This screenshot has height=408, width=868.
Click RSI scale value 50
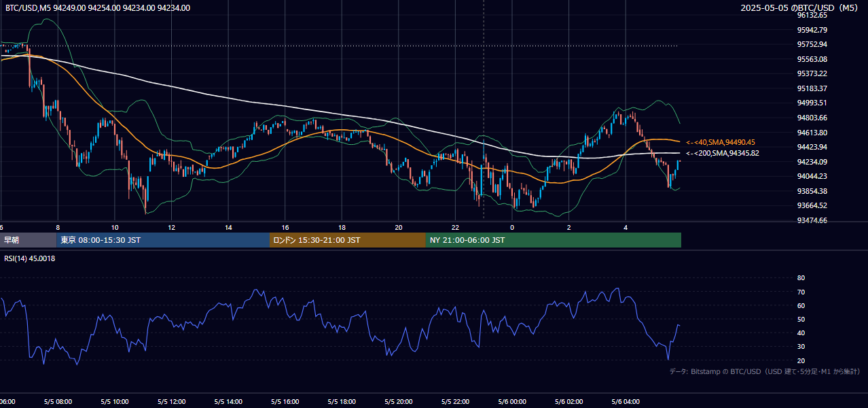(801, 319)
